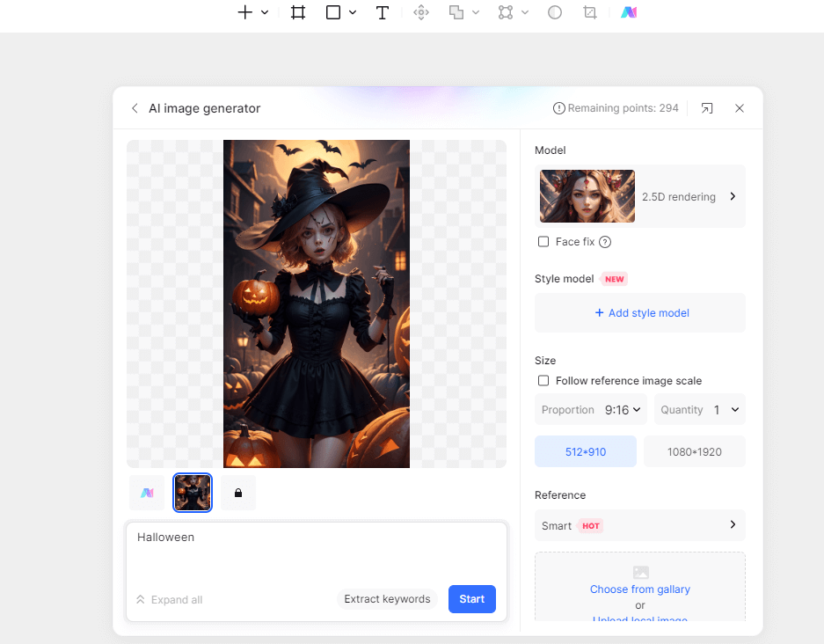Click the mask circle icon
Viewport: 824px width, 644px height.
(555, 12)
